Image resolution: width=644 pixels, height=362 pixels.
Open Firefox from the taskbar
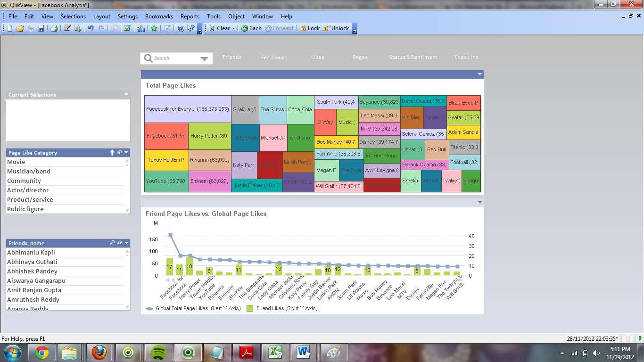pyautogui.click(x=99, y=353)
